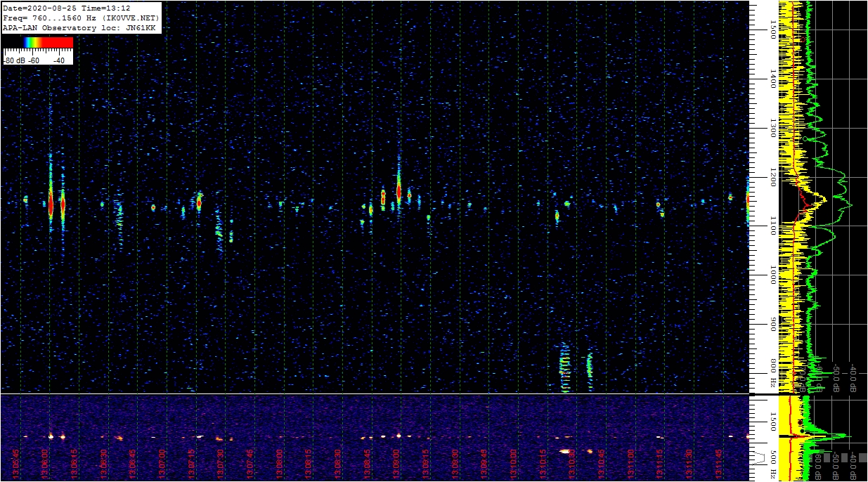868x482 pixels.
Task: Click the -40 label under color scale
Action: pos(59,60)
